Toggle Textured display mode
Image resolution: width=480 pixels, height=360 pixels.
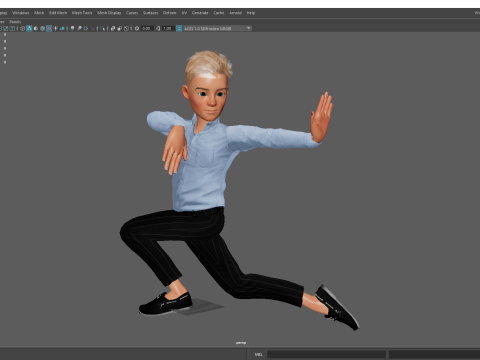(x=49, y=28)
